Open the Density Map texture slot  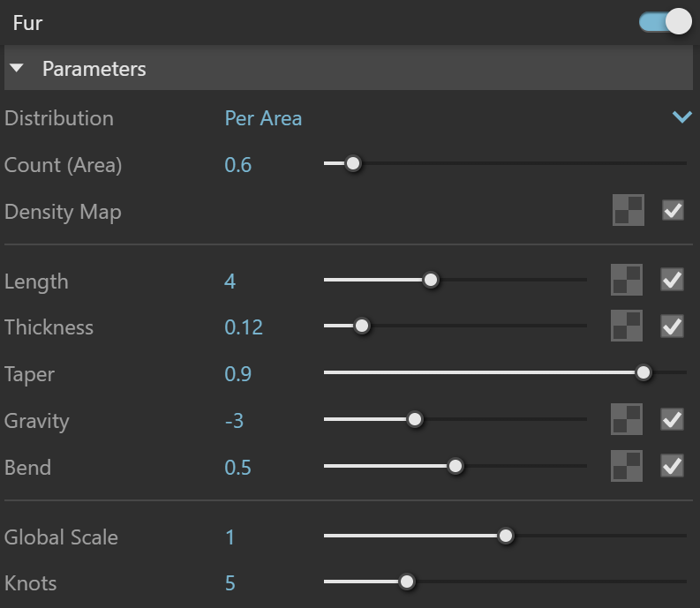point(628,210)
